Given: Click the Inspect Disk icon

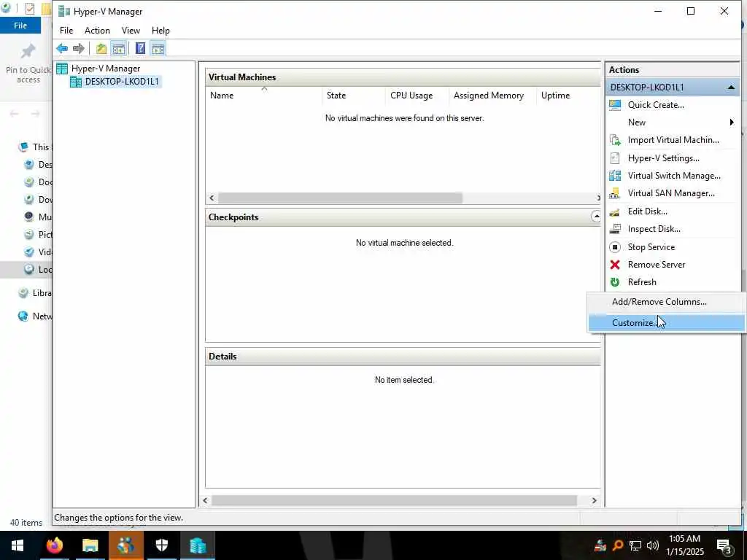Looking at the screenshot, I should click(x=615, y=229).
